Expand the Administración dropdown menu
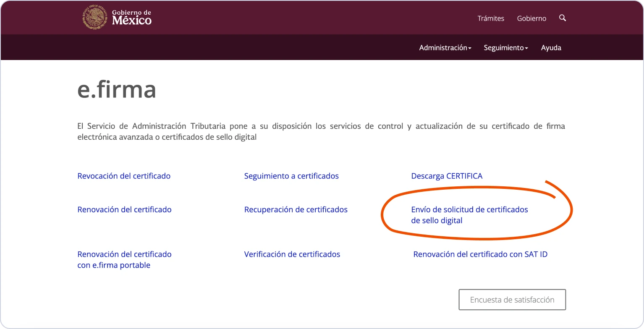 (x=445, y=48)
